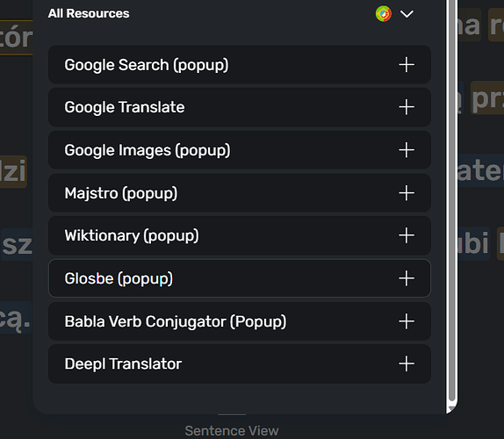Image resolution: width=504 pixels, height=439 pixels.
Task: Click the All Resources heading
Action: click(89, 13)
